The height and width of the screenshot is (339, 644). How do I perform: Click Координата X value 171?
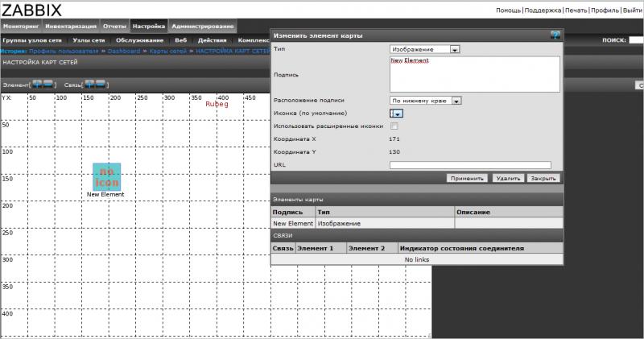tap(394, 138)
